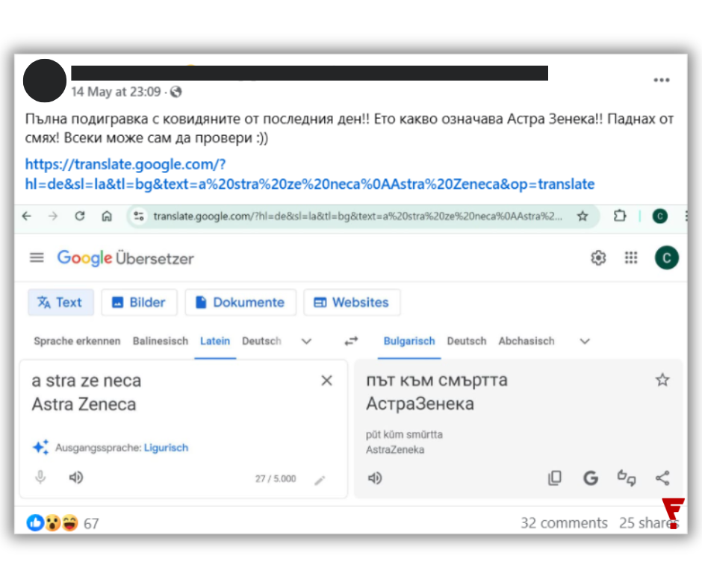702x588 pixels.
Task: Switch to the Bilder tab
Action: coord(139,302)
